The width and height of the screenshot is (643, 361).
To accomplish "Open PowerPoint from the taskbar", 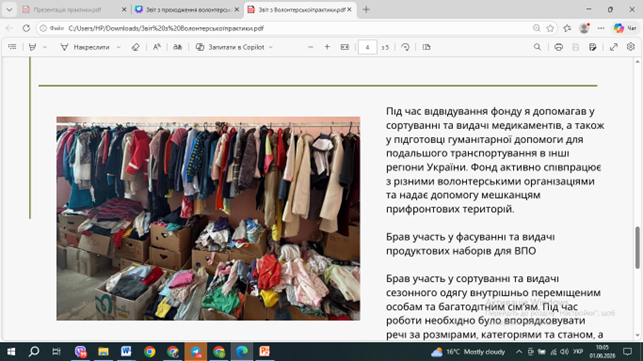I will [264, 352].
